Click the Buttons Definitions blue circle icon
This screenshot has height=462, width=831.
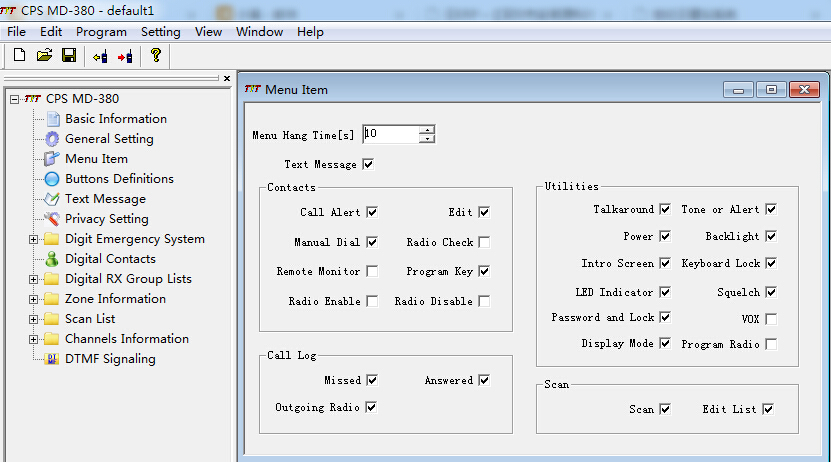click(52, 179)
